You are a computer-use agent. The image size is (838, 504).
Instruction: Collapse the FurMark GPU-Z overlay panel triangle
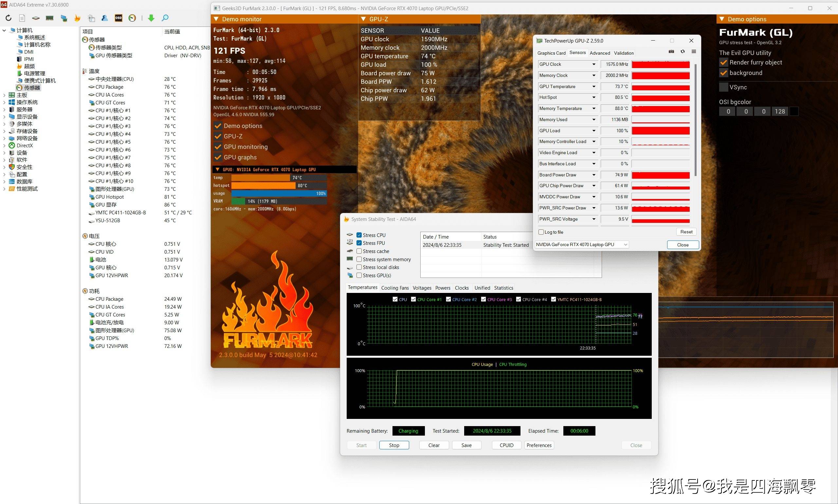point(363,19)
